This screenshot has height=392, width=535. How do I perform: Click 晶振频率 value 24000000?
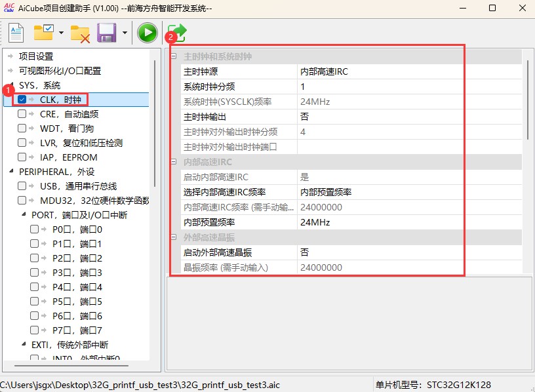coord(409,267)
